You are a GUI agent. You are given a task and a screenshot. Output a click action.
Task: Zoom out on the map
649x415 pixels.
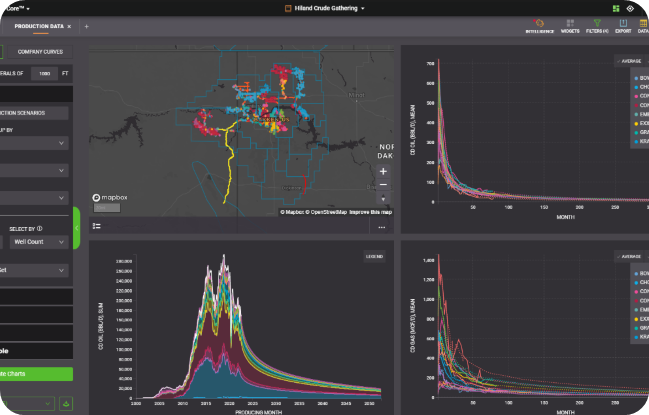coord(384,185)
